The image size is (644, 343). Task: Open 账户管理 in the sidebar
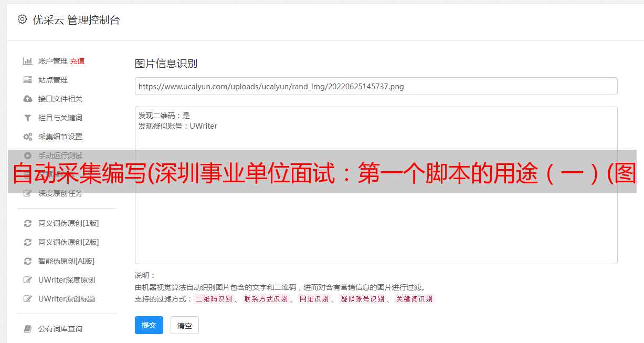[x=53, y=61]
